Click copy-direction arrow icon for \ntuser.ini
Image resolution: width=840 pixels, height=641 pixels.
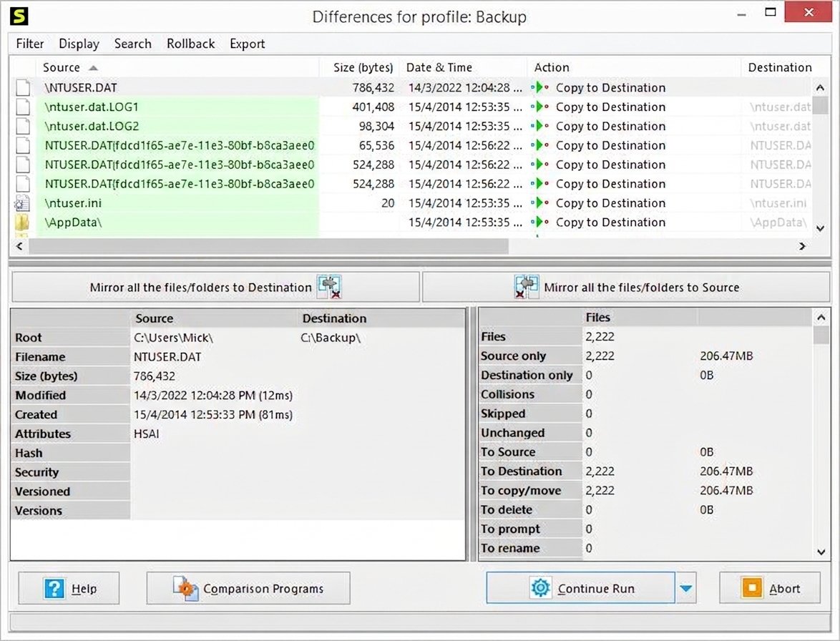(540, 203)
